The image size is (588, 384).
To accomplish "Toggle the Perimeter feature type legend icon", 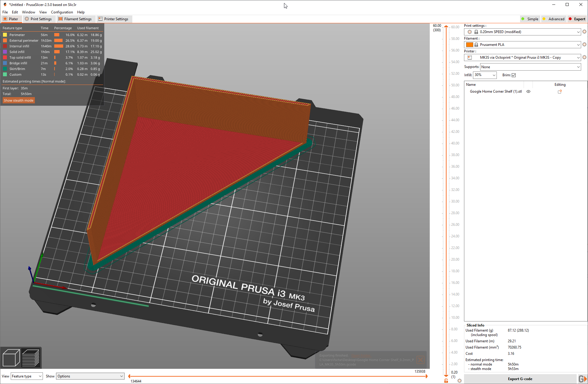I will tap(5, 35).
